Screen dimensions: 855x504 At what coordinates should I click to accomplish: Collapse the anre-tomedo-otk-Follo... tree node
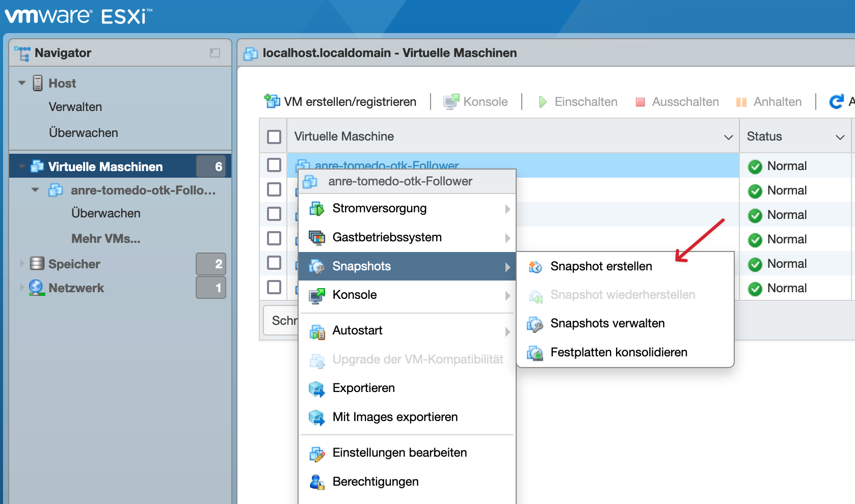coord(35,190)
